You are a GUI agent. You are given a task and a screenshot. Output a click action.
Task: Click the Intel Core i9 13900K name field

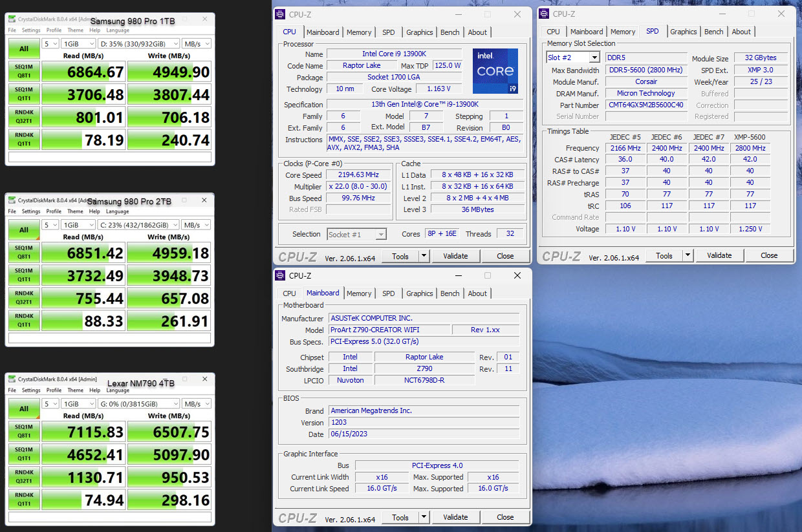pos(395,54)
